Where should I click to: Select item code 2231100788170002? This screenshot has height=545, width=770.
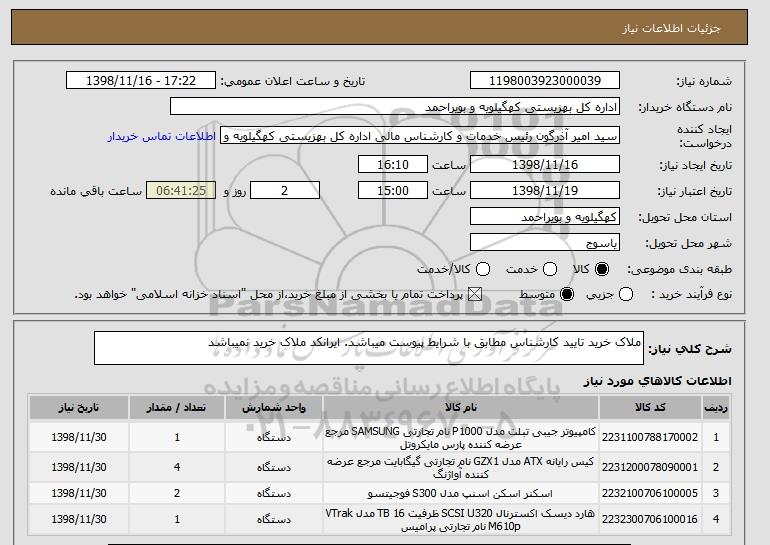tap(650, 437)
